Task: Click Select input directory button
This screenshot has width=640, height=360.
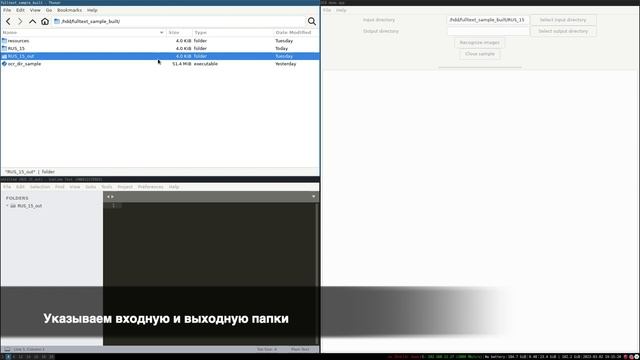Action: 563,20
